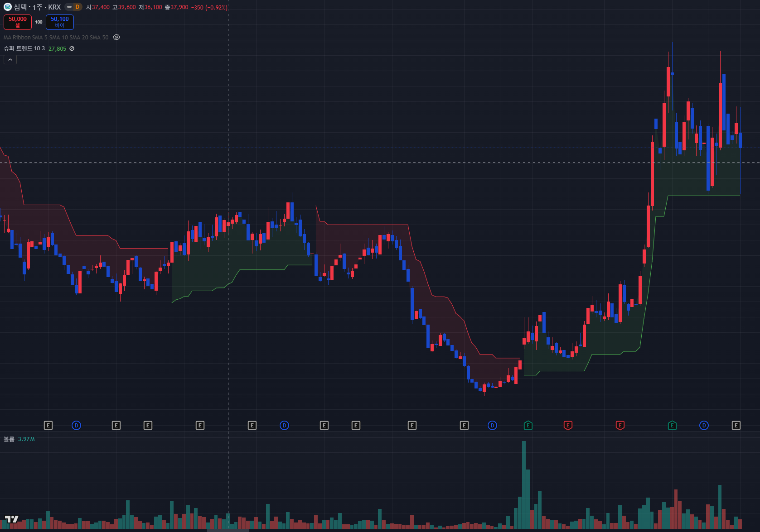Click the second green E earnings marker
Screen dimensions: 760x532
pos(672,425)
